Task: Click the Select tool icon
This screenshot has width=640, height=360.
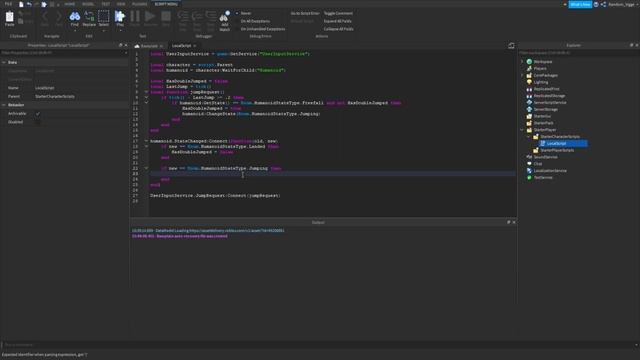Action: point(104,17)
